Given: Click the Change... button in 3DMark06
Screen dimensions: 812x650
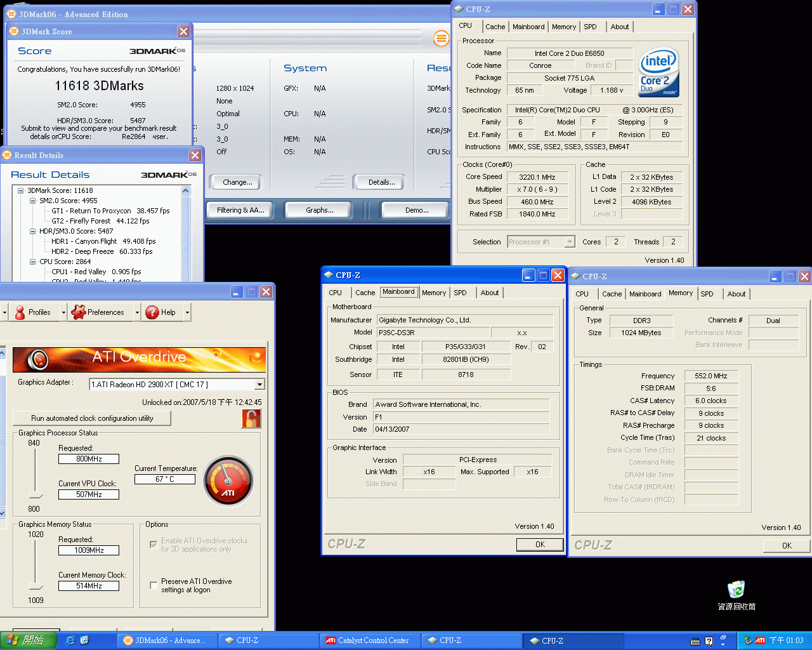Looking at the screenshot, I should [237, 182].
